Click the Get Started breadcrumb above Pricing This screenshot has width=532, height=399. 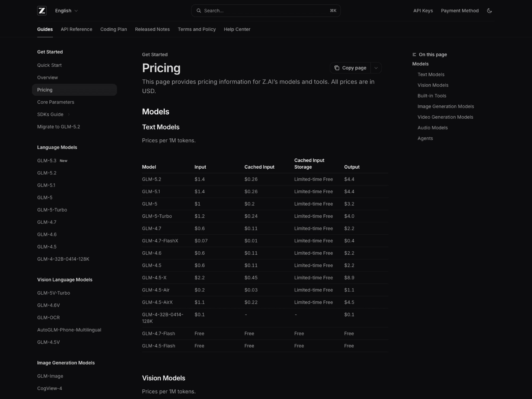click(x=155, y=55)
